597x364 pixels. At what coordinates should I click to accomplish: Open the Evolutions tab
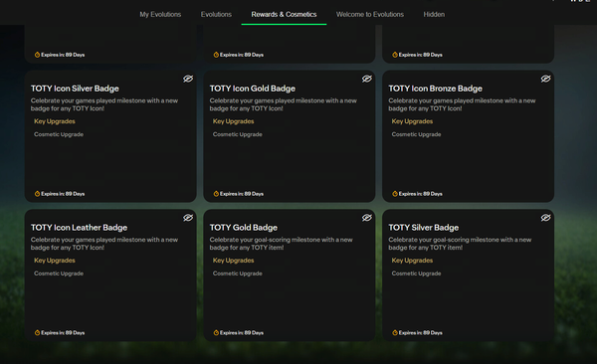216,15
